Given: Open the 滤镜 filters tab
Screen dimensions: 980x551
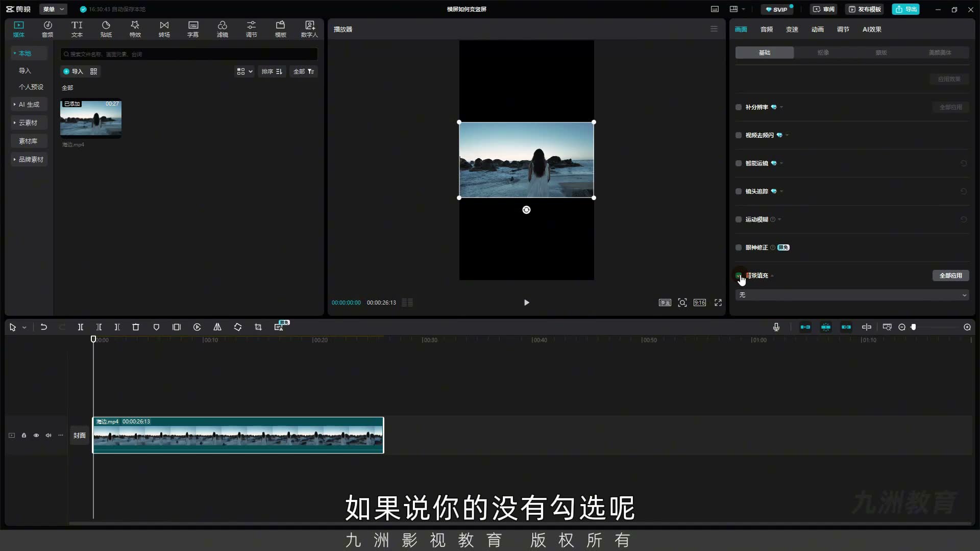Looking at the screenshot, I should pyautogui.click(x=222, y=29).
